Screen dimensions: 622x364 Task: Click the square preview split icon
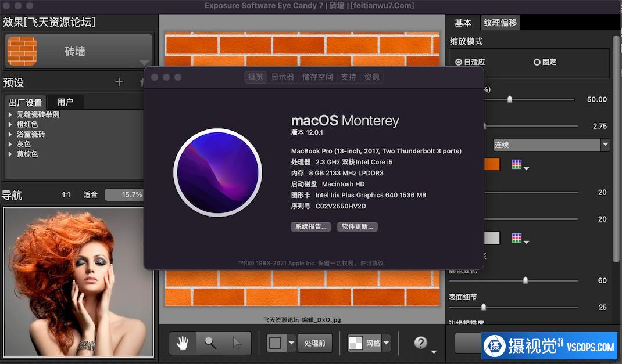(276, 343)
